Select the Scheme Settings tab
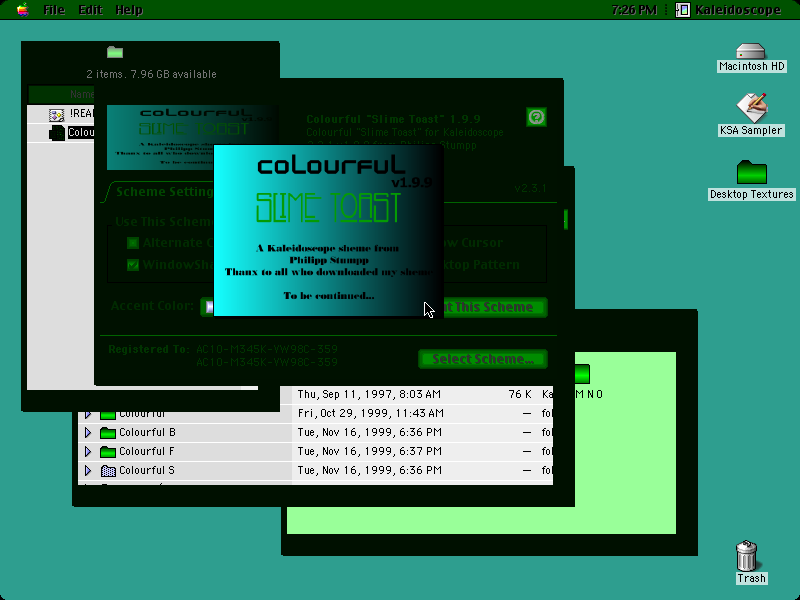 pyautogui.click(x=161, y=192)
